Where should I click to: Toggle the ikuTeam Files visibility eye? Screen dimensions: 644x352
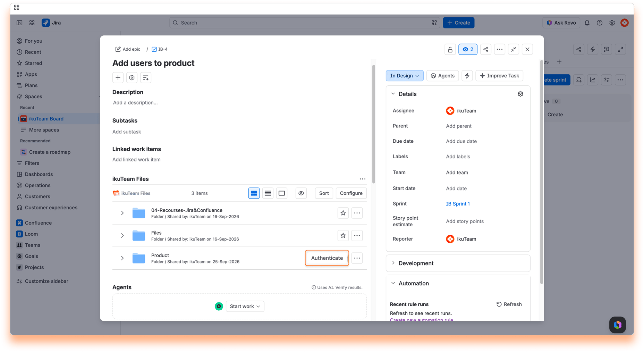(301, 193)
